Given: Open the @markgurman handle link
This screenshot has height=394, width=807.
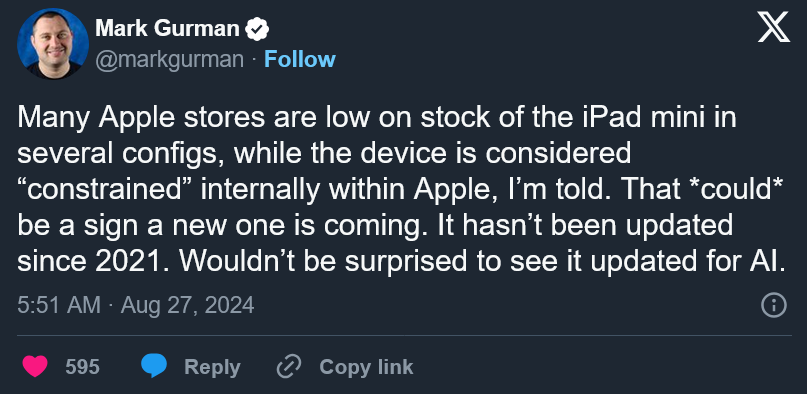Looking at the screenshot, I should tap(169, 60).
